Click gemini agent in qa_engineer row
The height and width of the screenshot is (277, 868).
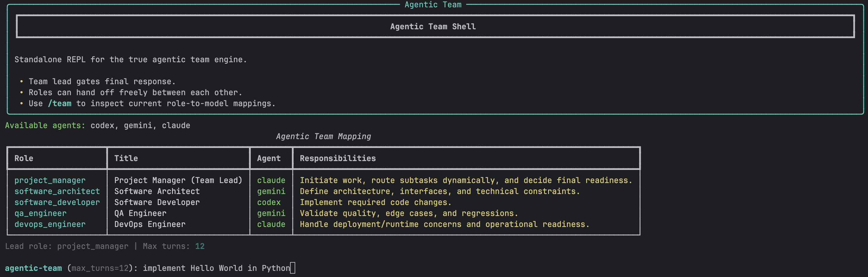[271, 213]
